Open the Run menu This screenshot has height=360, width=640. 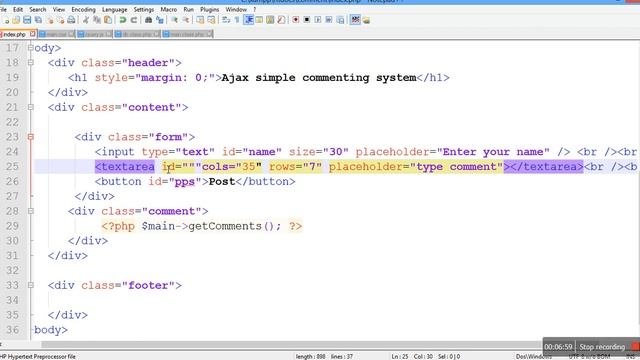[189, 9]
